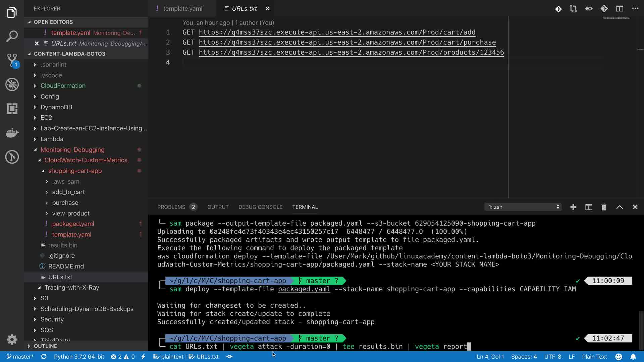
Task: Expand the OUTLINE section
Action: click(x=45, y=346)
